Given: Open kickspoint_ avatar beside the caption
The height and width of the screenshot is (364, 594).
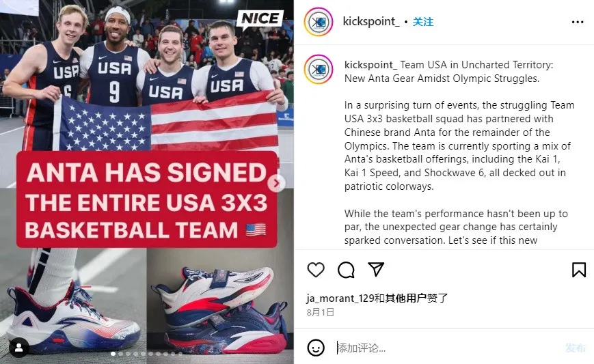Looking at the screenshot, I should 319,69.
